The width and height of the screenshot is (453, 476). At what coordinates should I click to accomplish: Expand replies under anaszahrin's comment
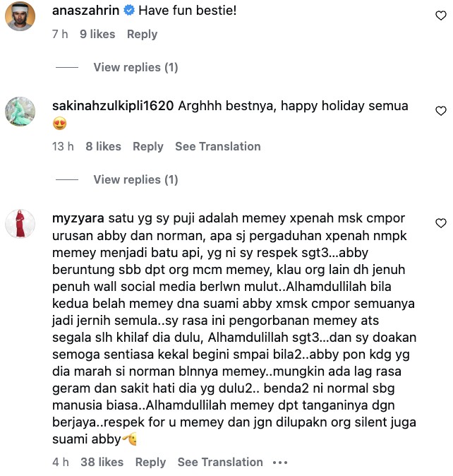[135, 67]
